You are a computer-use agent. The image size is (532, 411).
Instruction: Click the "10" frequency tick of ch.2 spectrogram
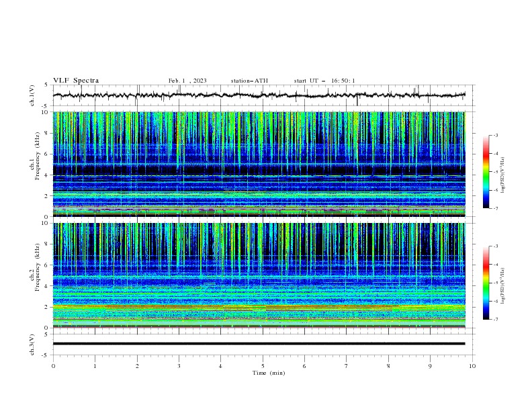[x=45, y=223]
